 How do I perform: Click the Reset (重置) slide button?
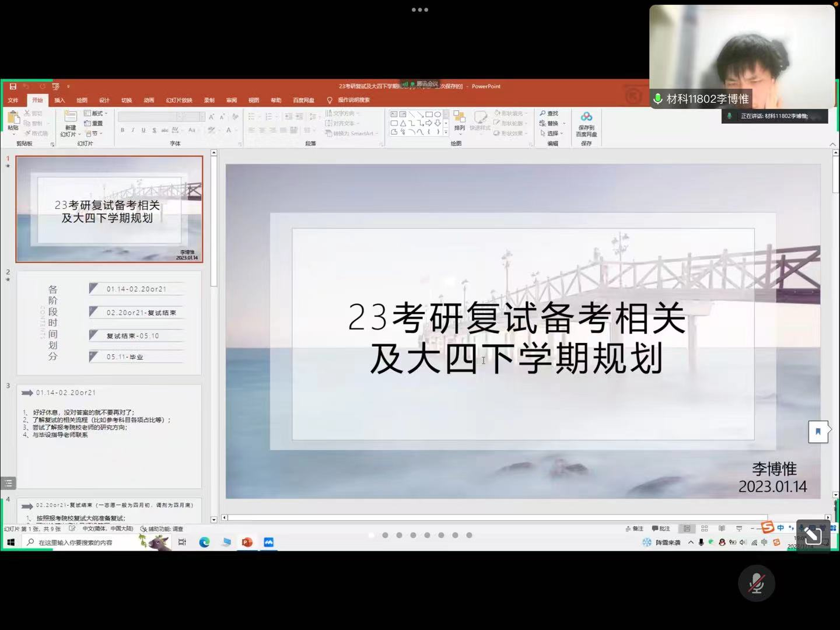94,123
